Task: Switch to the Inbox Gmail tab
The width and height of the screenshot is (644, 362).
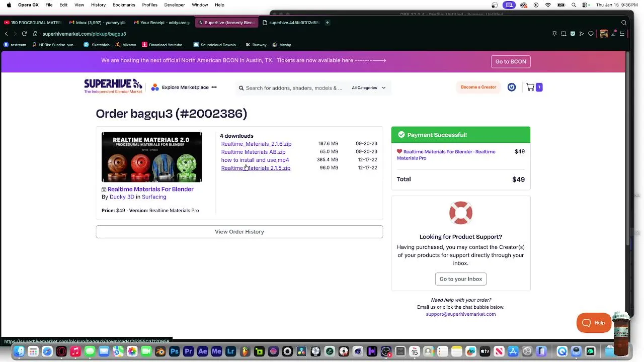Action: [x=98, y=23]
